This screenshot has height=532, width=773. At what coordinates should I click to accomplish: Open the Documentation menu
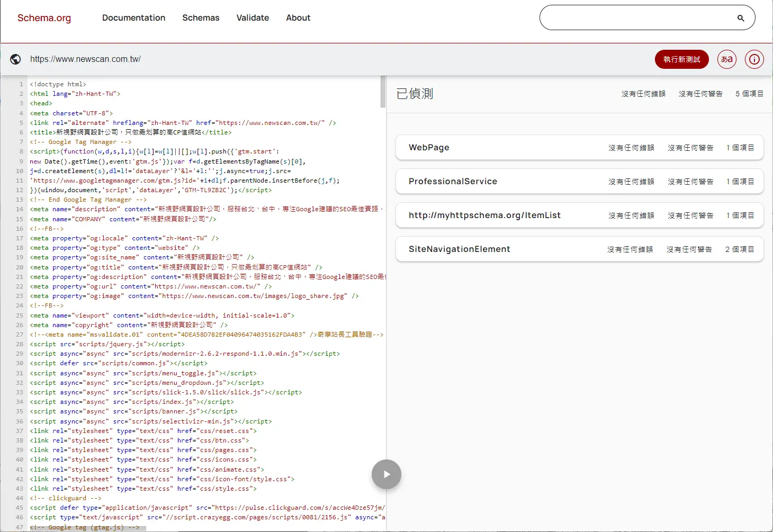133,18
